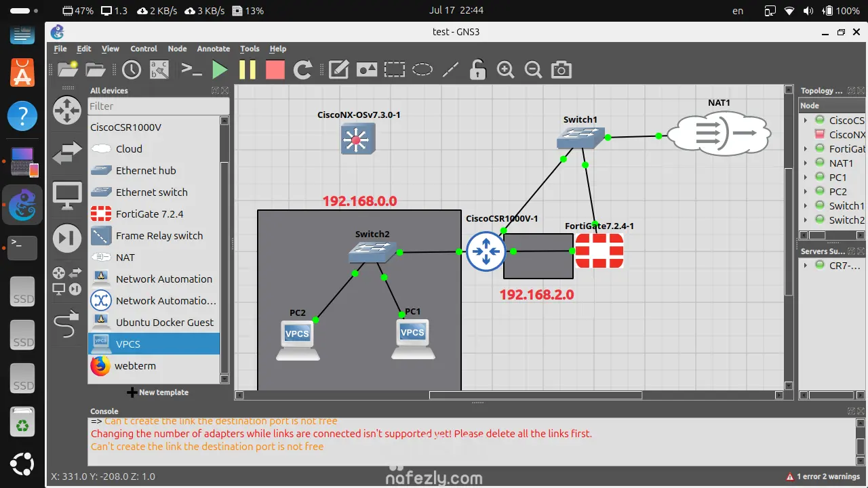
Task: Select the NAT1 cloud node on canvas
Action: tap(719, 134)
